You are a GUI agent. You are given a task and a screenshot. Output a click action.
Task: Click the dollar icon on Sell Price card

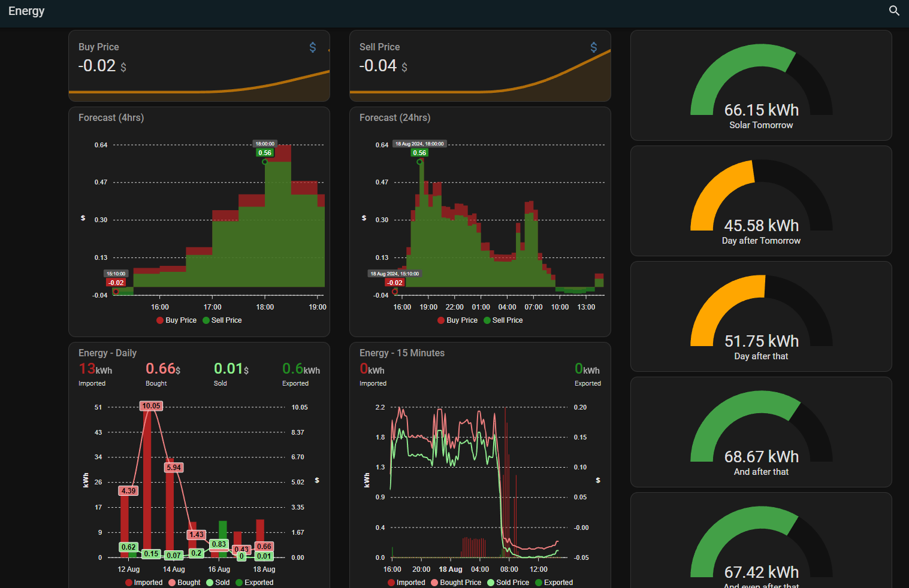(594, 47)
